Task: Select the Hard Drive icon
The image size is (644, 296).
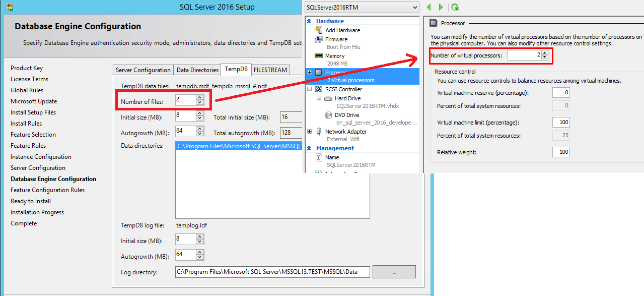Action: [x=328, y=98]
